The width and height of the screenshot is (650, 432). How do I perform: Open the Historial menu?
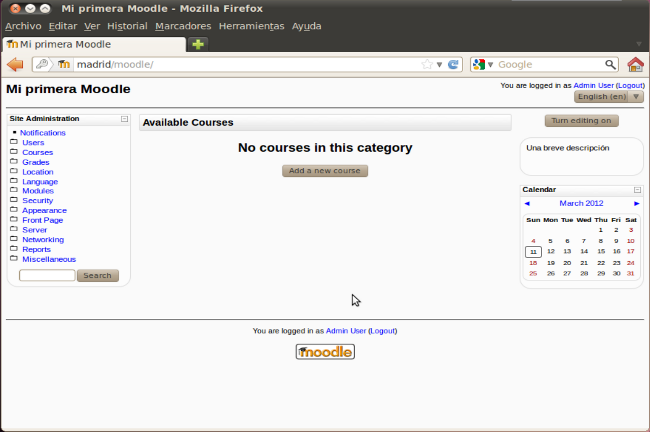click(x=127, y=26)
